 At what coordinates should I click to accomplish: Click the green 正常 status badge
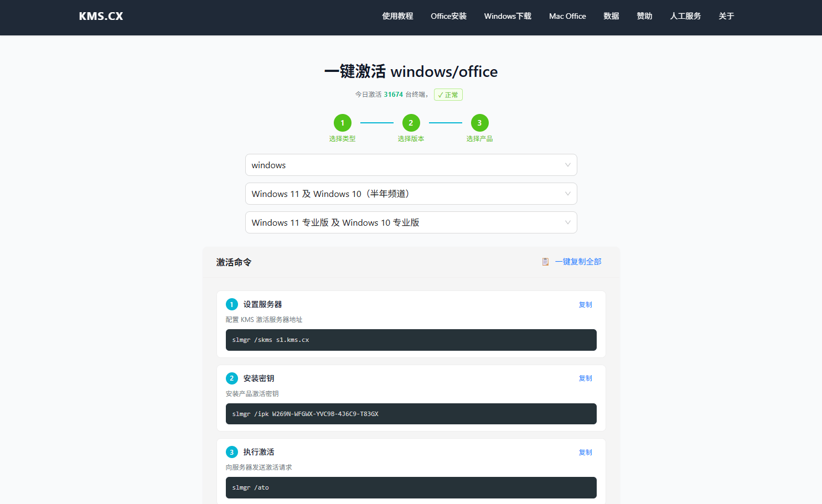point(448,95)
